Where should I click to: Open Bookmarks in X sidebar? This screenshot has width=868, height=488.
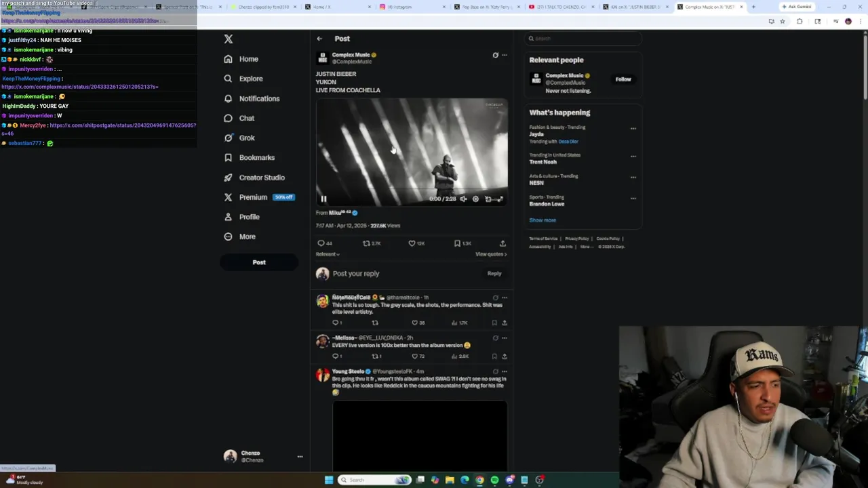(x=250, y=157)
